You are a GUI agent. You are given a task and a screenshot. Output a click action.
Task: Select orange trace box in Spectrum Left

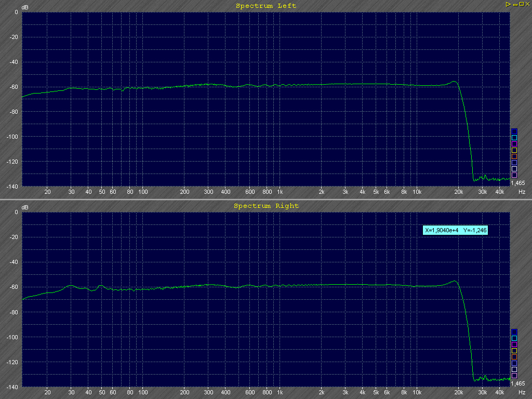click(x=514, y=156)
